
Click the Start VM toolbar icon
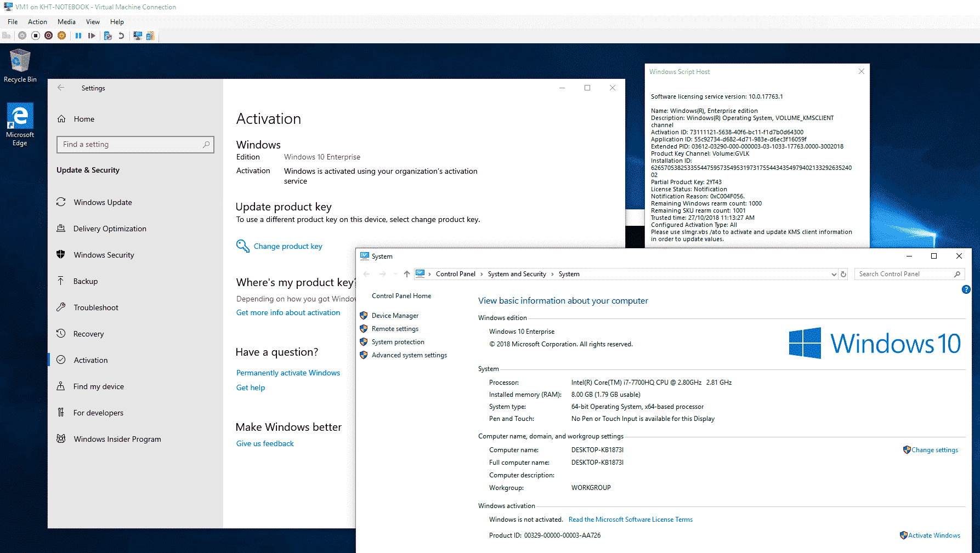(x=22, y=36)
